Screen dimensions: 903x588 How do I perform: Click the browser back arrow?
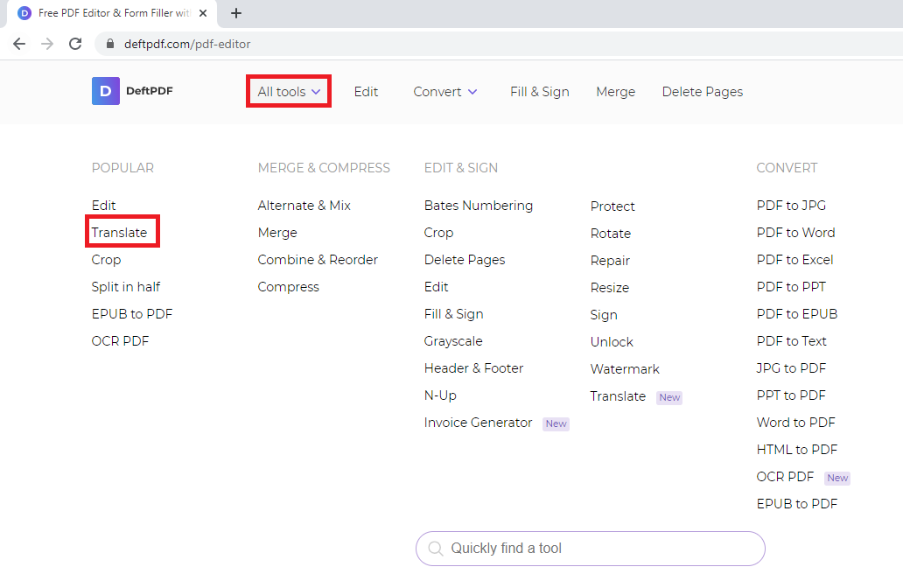click(x=19, y=44)
